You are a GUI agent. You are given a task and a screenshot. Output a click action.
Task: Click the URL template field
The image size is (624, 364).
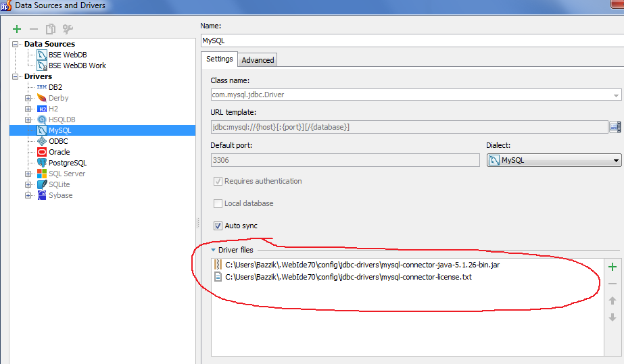409,127
